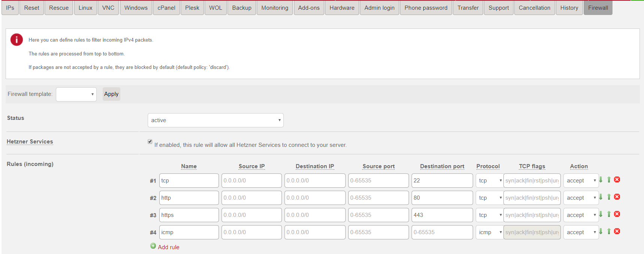Open the cPanel tab
Screen dimensions: 644x254
(166, 8)
